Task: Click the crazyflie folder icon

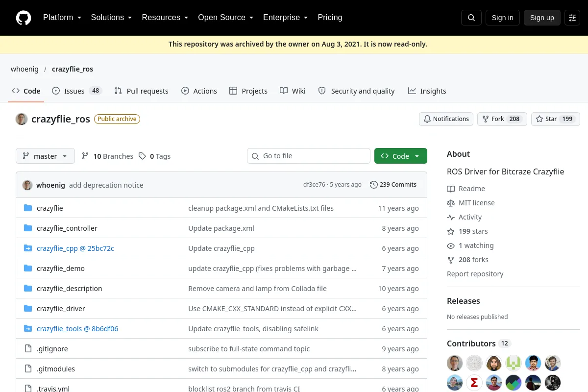Action: [28, 208]
